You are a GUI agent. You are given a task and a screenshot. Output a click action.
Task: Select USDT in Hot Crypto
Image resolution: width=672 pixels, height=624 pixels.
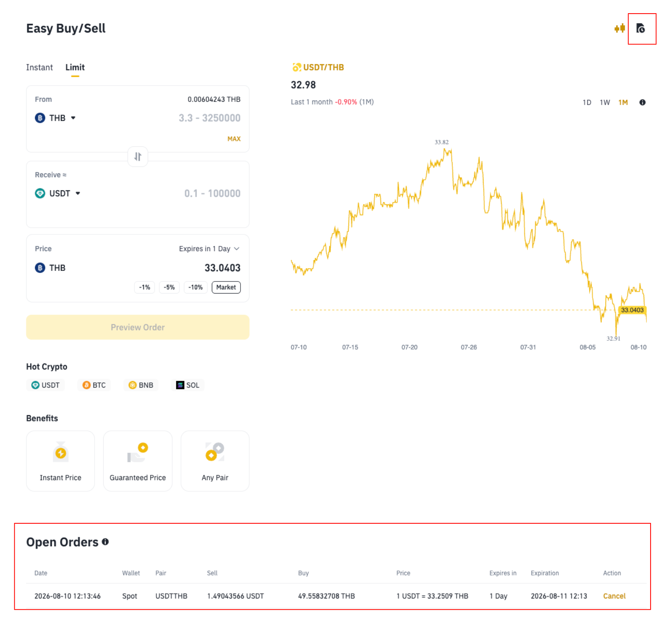tap(46, 385)
